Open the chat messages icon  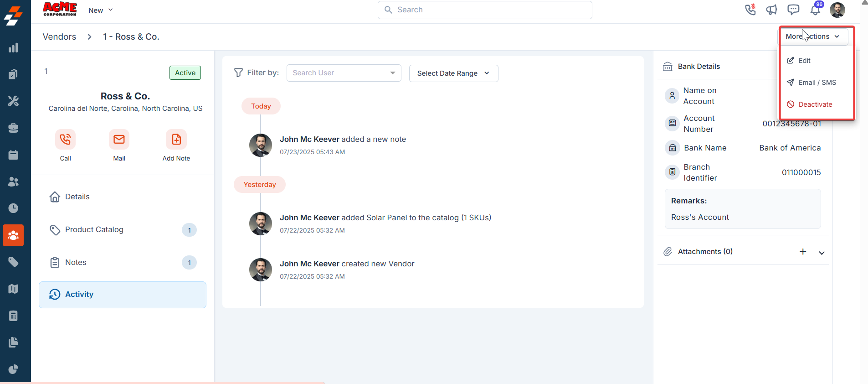(793, 10)
